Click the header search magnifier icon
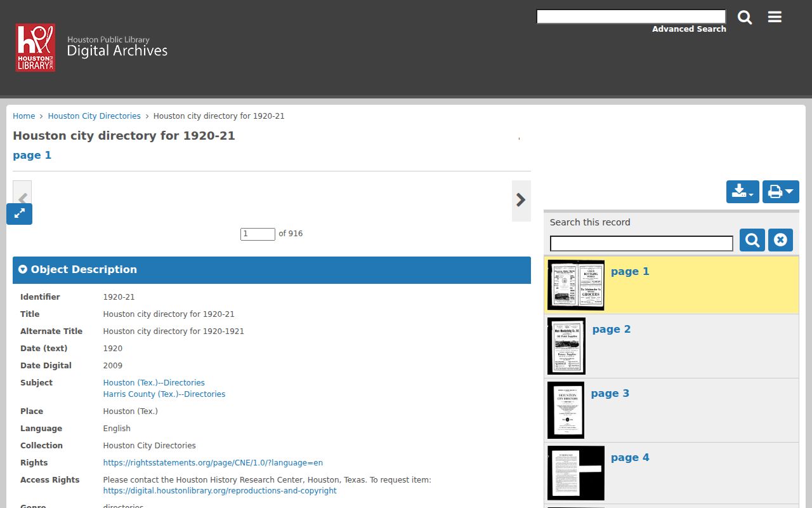Viewport: 812px width, 508px height. pyautogui.click(x=745, y=18)
